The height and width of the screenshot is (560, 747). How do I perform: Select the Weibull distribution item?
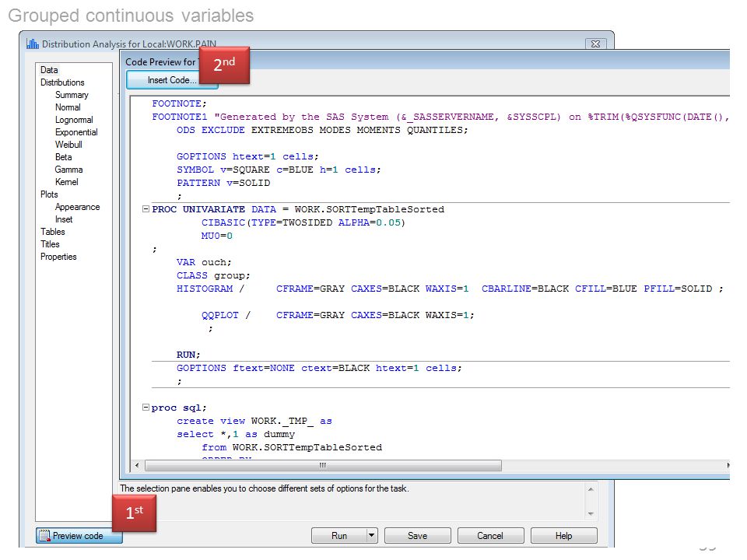coord(68,145)
